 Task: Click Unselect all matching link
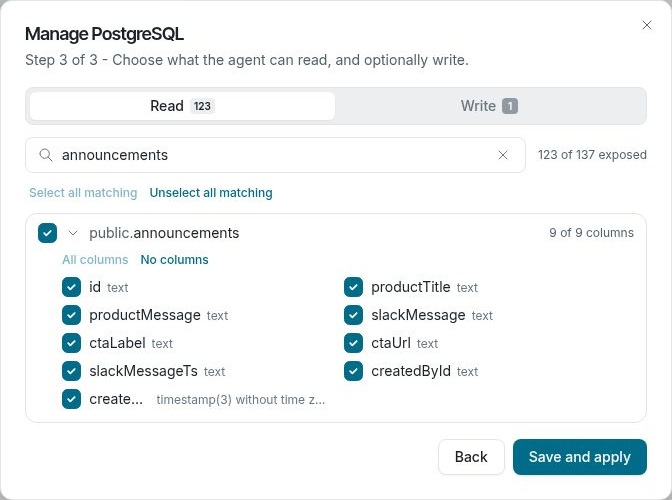pyautogui.click(x=211, y=193)
